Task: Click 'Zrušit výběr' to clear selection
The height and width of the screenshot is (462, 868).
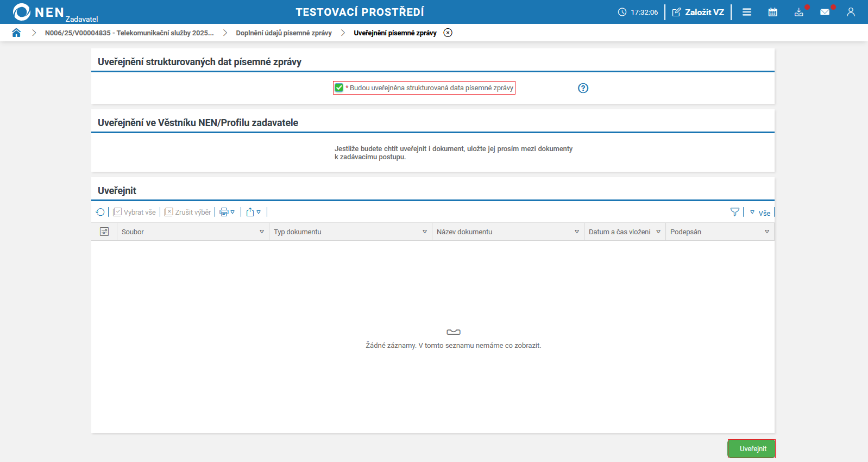Action: pyautogui.click(x=188, y=212)
